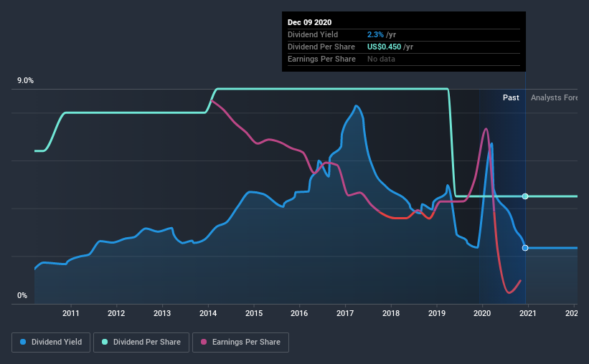Select the teal dividend per share data point marker
This screenshot has height=364, width=589.
(525, 196)
